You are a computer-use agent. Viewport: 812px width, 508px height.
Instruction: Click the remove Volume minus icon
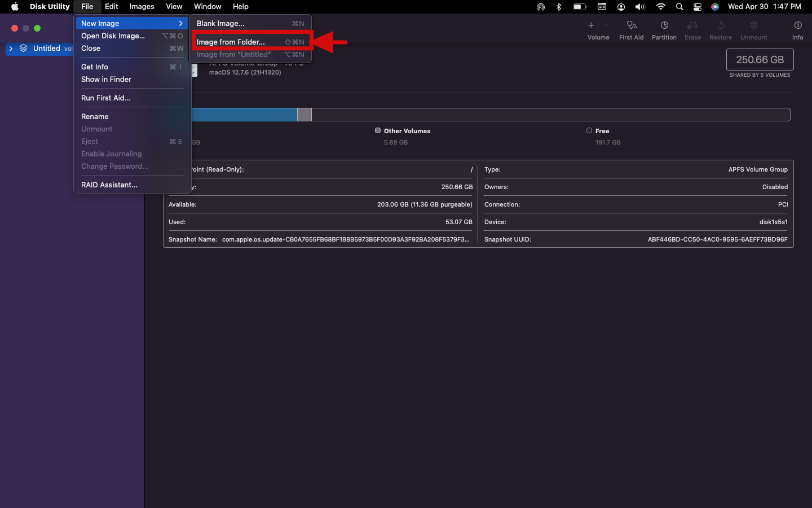coord(606,25)
